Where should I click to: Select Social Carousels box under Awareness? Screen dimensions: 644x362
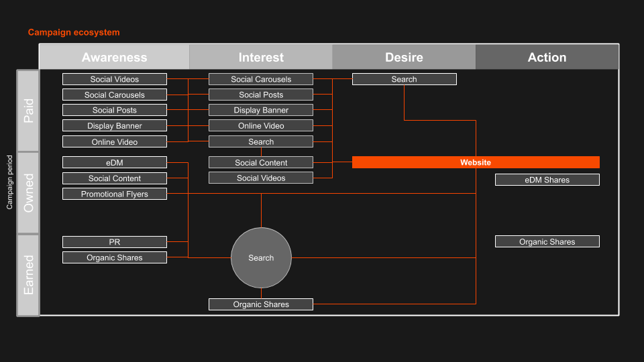(x=115, y=95)
